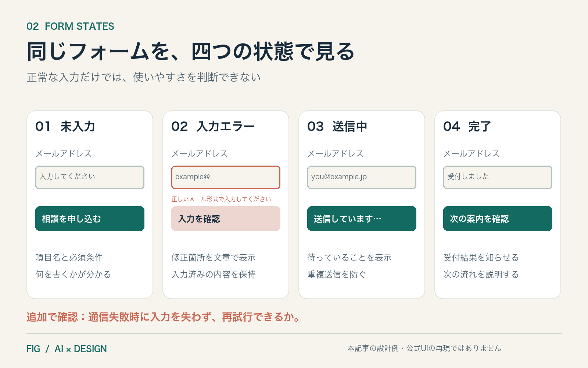
Task: Click the text 何を書くかが分かる
Action: pos(73,275)
